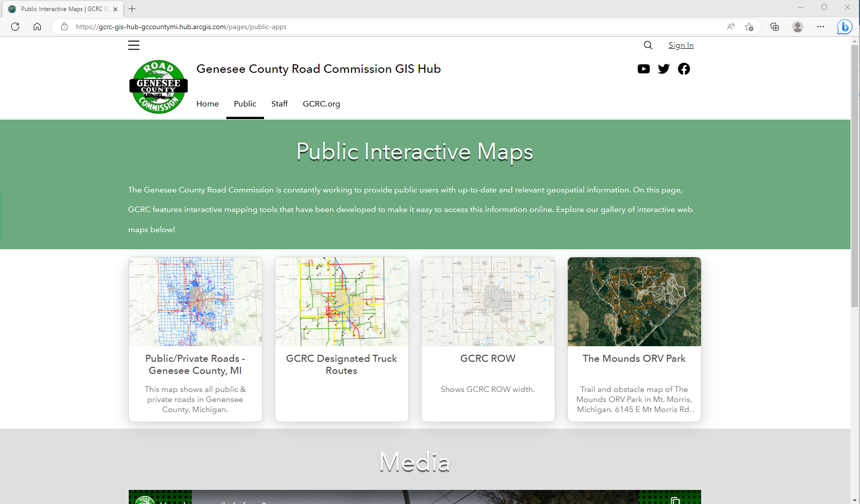Open the hamburger navigation menu
The image size is (860, 504).
[134, 45]
